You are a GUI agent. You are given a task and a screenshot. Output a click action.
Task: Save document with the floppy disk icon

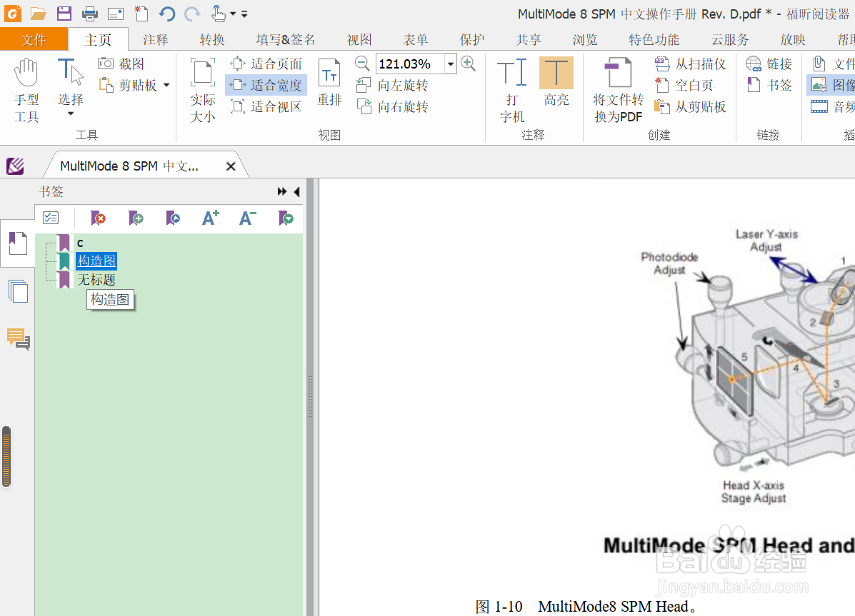(64, 14)
